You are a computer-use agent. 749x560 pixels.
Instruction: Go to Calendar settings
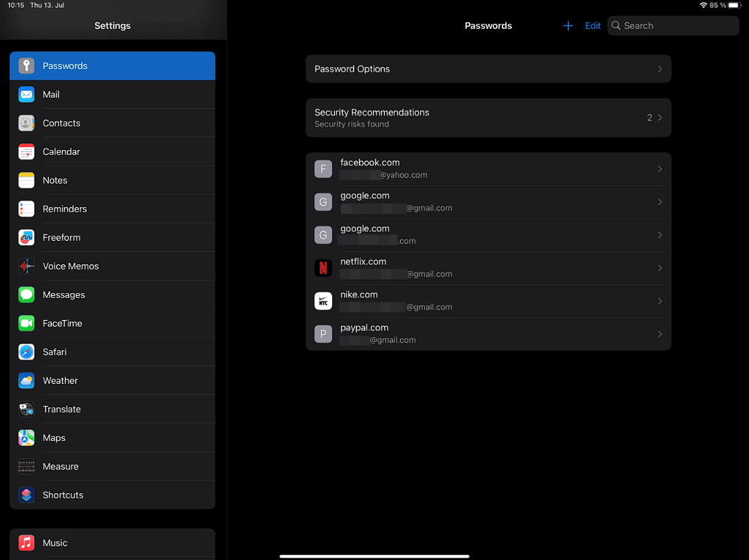[112, 152]
